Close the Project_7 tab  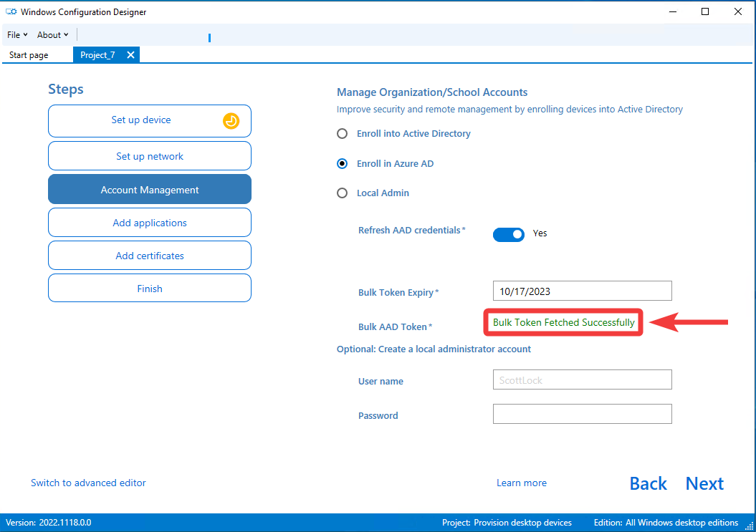tap(130, 54)
